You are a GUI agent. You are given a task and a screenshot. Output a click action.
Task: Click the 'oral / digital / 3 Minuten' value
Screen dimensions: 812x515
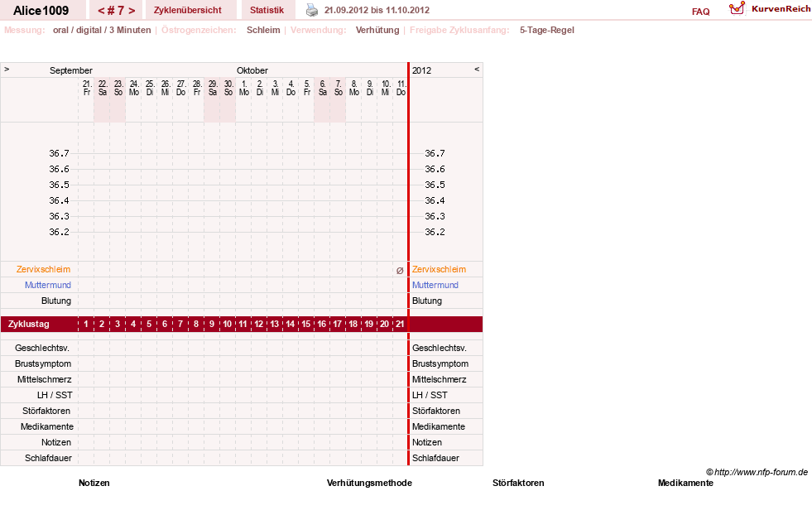pos(102,30)
